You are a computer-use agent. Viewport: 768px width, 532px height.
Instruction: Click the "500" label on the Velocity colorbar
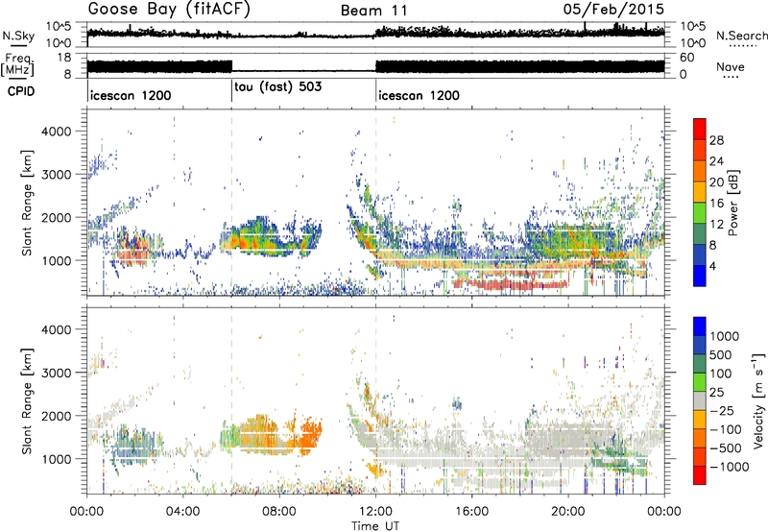[x=721, y=354]
